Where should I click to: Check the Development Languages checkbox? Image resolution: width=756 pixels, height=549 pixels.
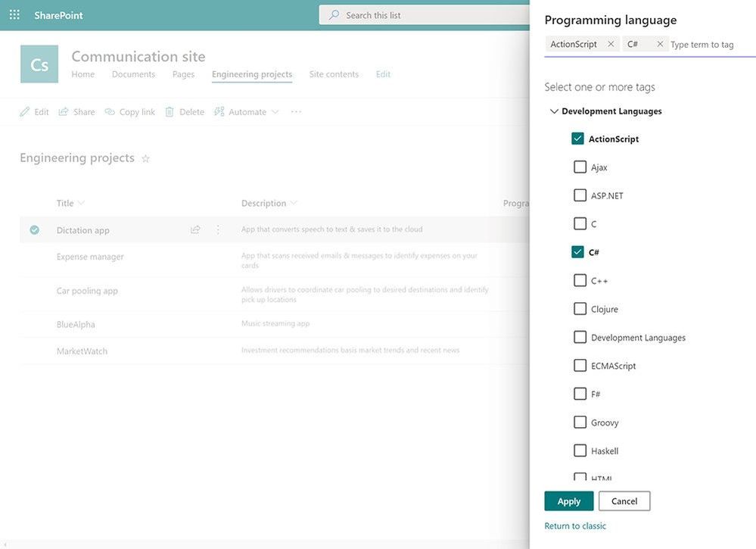coord(580,337)
